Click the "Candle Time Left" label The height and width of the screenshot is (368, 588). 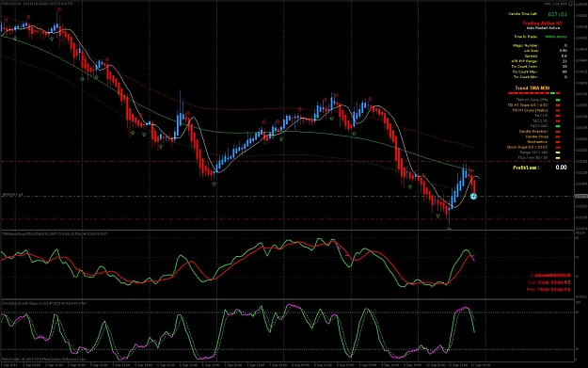522,14
